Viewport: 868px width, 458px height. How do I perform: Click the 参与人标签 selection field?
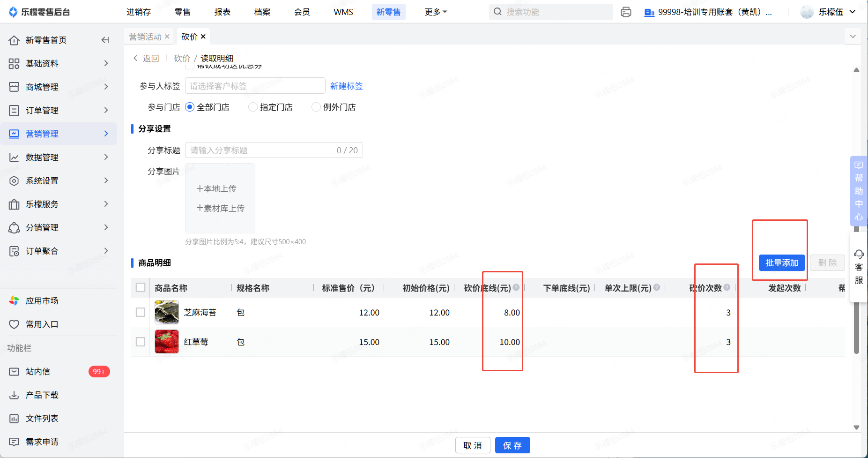[x=255, y=86]
